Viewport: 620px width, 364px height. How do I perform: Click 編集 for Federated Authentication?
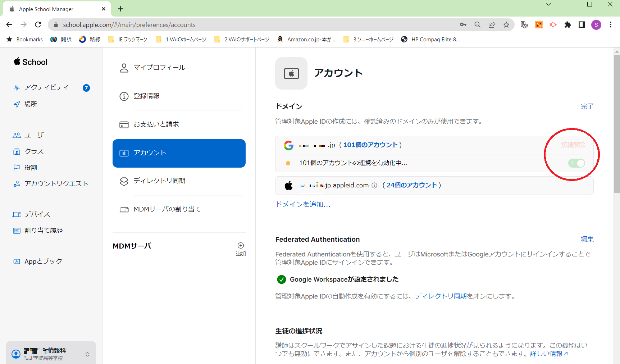tap(587, 239)
